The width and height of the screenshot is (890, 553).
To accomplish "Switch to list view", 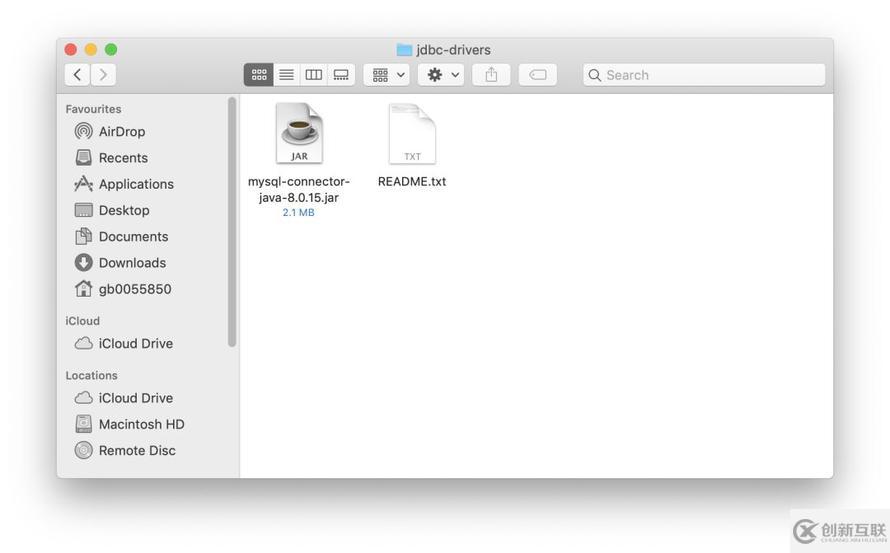I will 287,74.
